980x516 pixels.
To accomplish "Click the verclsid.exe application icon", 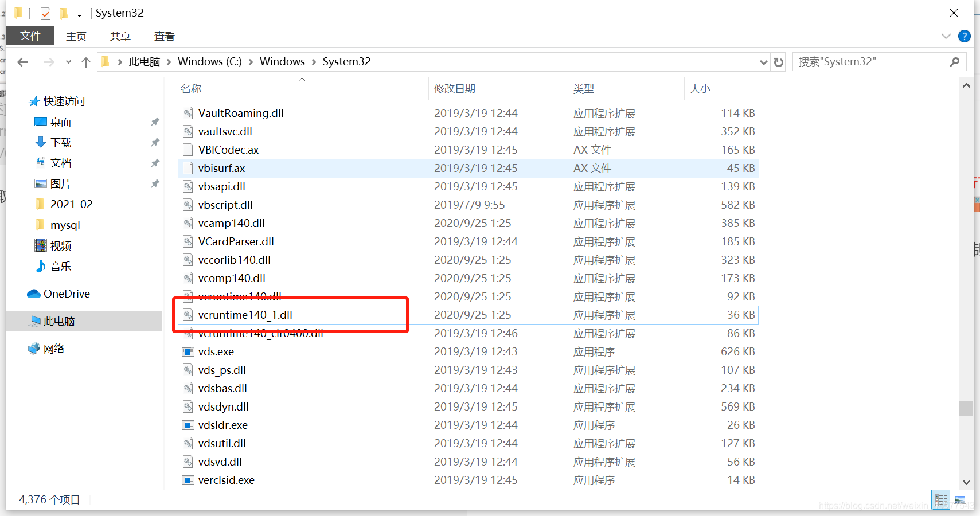I will [x=188, y=480].
